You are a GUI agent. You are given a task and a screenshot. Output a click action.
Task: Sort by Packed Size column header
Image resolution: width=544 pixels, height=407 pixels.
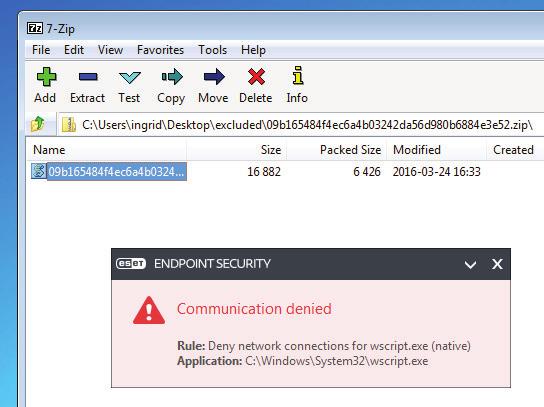(x=337, y=150)
